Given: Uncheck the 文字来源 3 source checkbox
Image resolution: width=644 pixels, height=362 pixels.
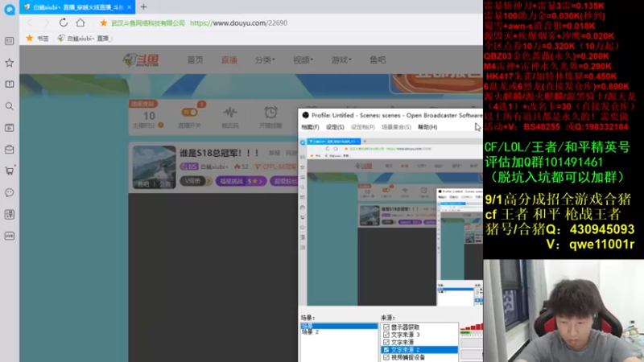Looking at the screenshot, I should 386,335.
